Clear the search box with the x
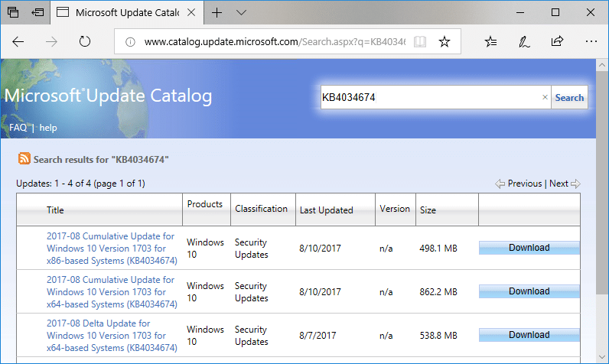The width and height of the screenshot is (609, 364). (x=545, y=97)
